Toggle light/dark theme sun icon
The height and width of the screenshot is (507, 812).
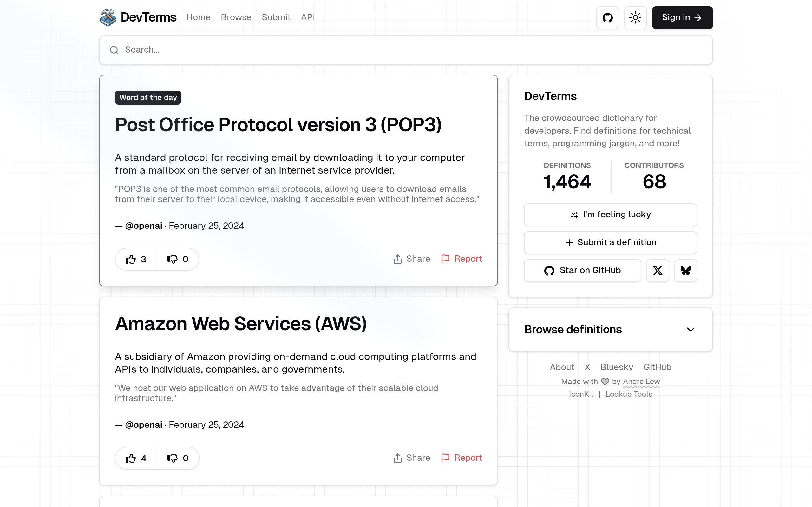pyautogui.click(x=635, y=18)
